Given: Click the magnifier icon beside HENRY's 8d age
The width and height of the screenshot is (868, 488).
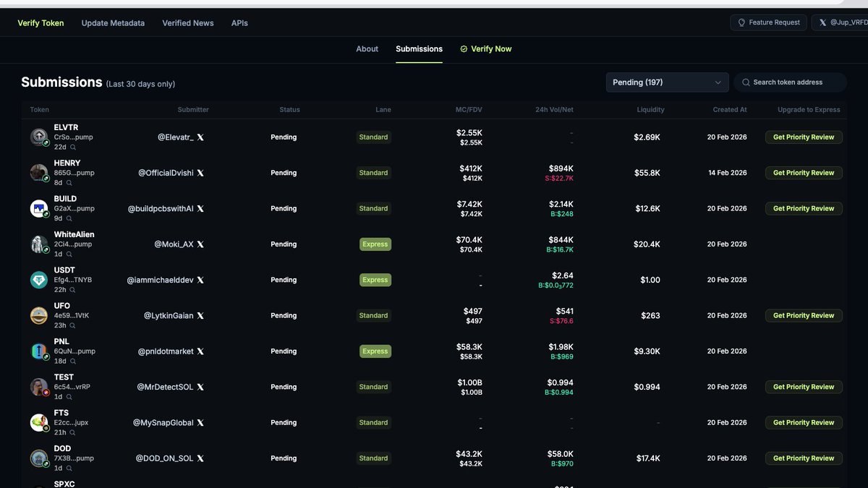Looking at the screenshot, I should [x=71, y=183].
